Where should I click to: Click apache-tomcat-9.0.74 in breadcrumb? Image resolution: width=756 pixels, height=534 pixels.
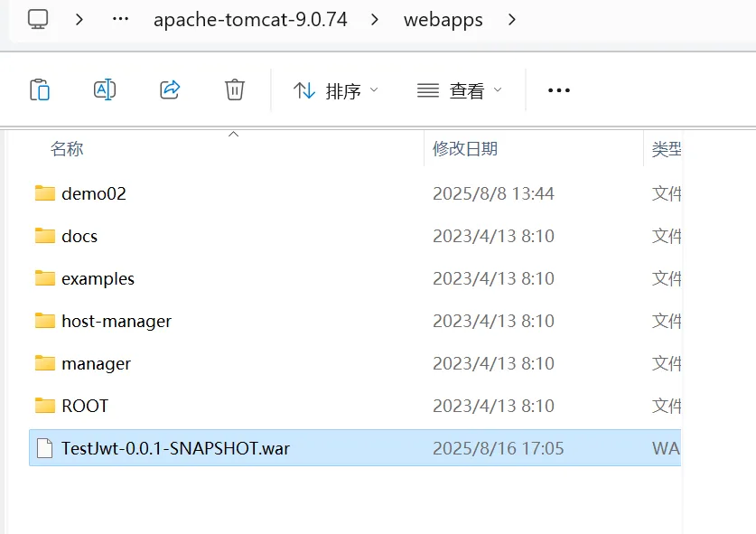coord(250,19)
